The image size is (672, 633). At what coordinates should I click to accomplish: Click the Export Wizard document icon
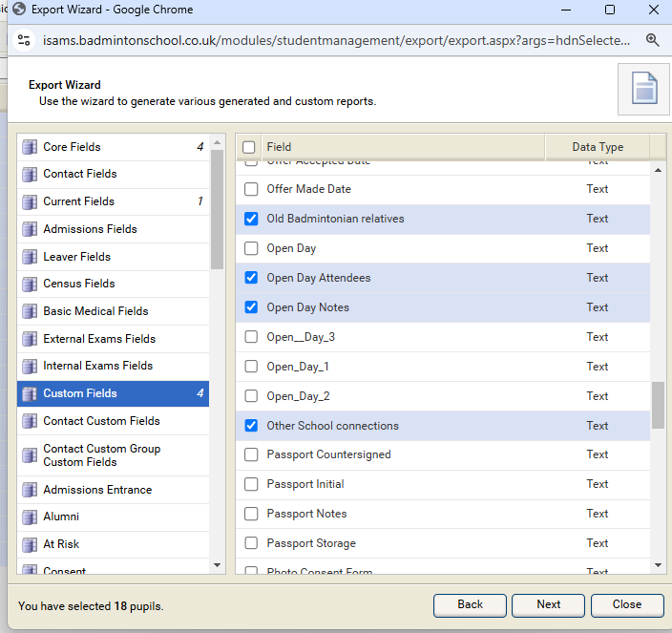click(644, 88)
